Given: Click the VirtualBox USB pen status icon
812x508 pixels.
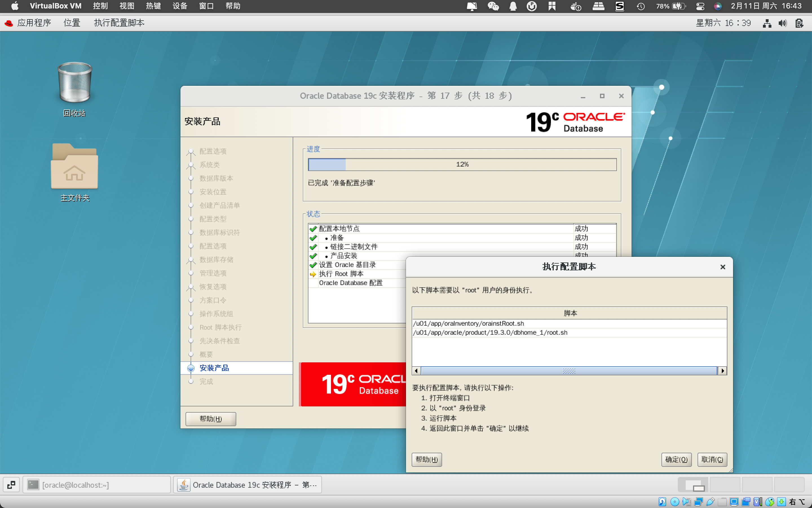Looking at the screenshot, I should click(x=710, y=502).
